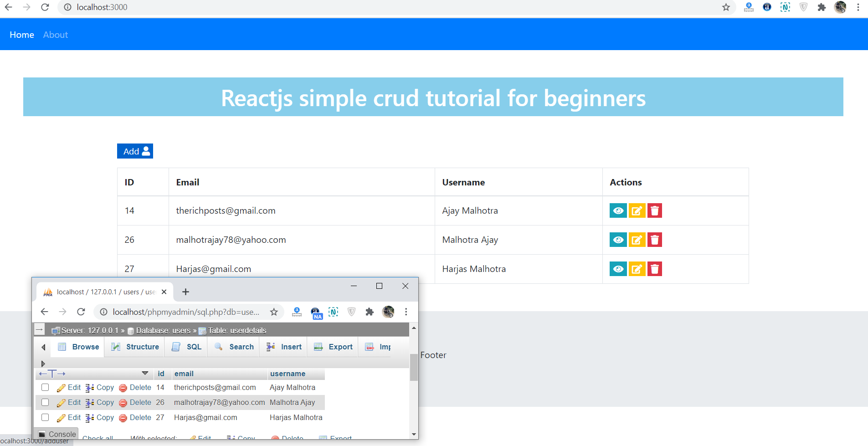Edit the user Malhotra Ajay
The height and width of the screenshot is (446, 868).
637,240
